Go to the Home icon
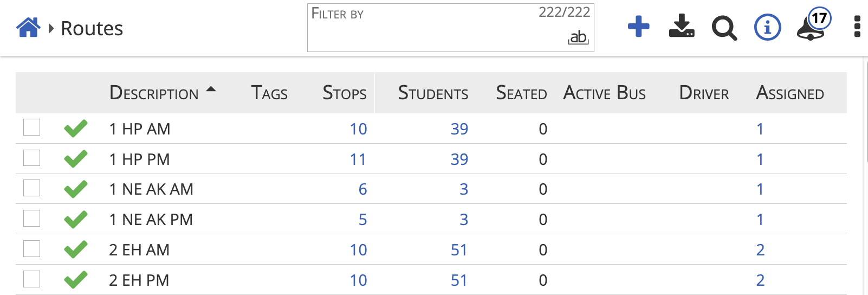 pos(28,28)
